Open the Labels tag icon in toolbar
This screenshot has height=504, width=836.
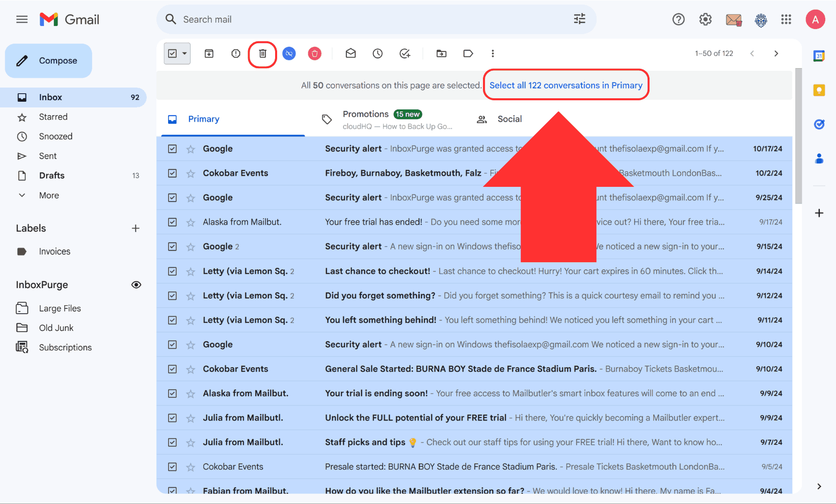(x=468, y=53)
